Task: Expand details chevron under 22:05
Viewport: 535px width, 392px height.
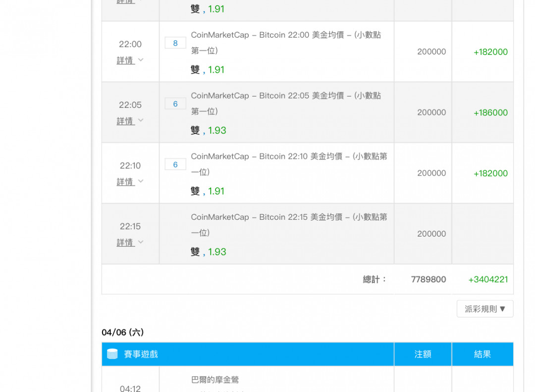Action: coord(141,120)
